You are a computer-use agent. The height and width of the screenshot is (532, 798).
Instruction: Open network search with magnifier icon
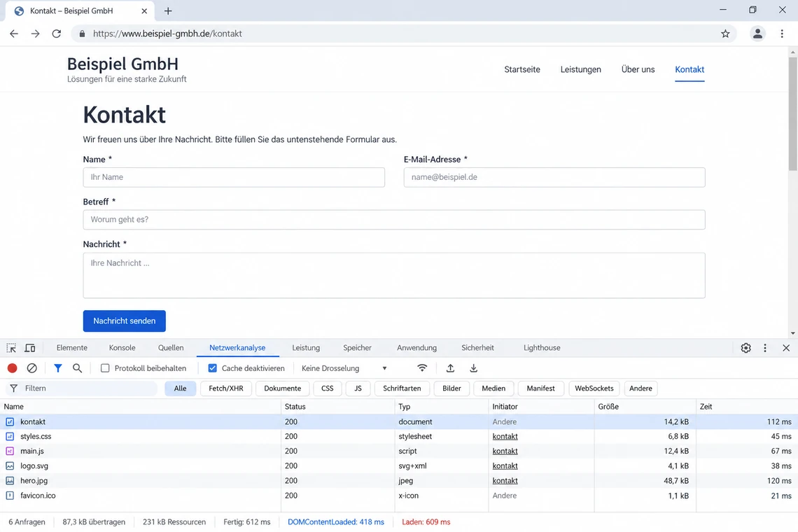point(78,368)
